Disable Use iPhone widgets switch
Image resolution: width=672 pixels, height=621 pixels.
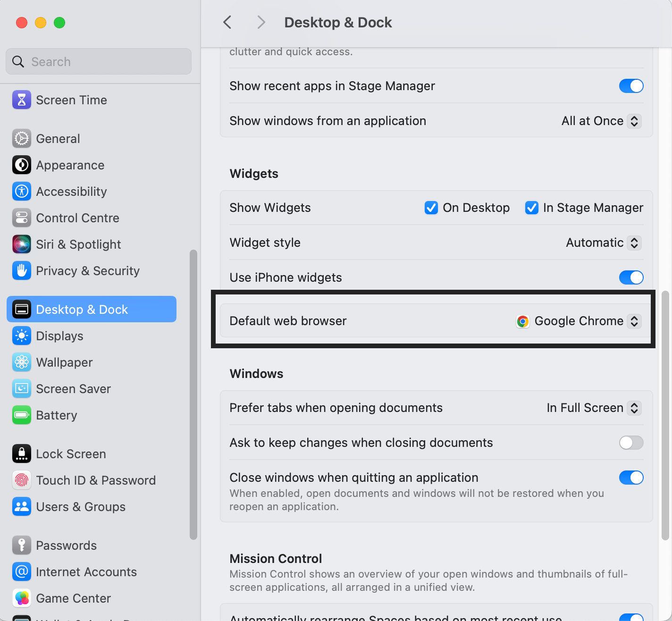pyautogui.click(x=631, y=277)
